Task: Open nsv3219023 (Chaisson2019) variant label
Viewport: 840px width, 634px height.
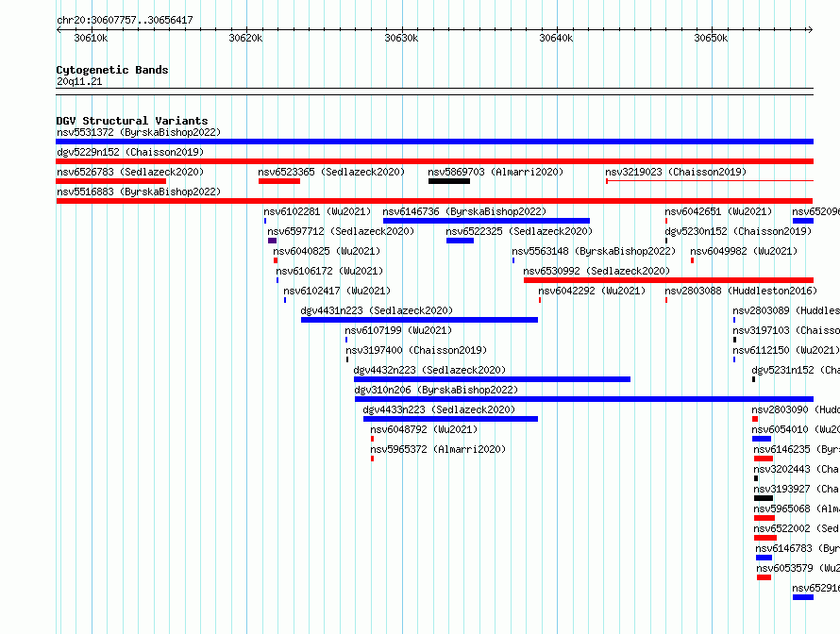Action: tap(676, 172)
